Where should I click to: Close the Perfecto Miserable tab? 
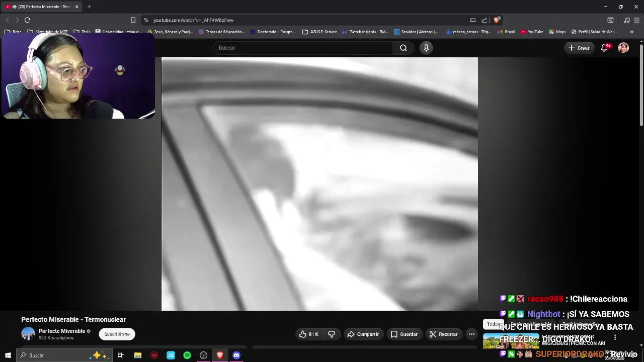click(77, 7)
